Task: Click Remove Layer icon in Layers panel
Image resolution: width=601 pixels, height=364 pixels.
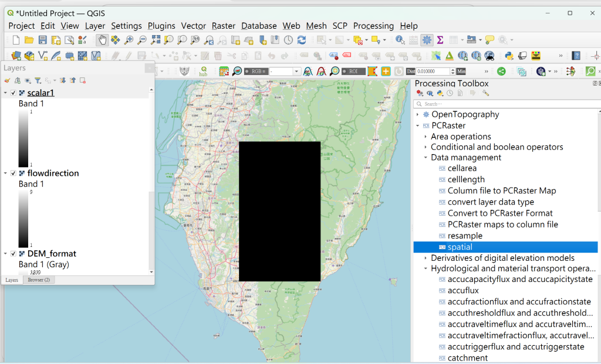Action: coord(82,80)
